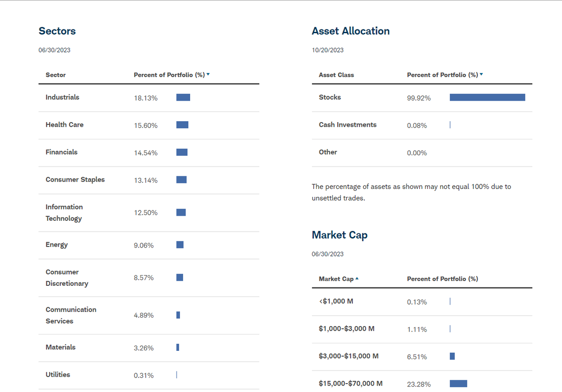The height and width of the screenshot is (392, 562).
Task: Click the blue sort triangle next to Percent of Portfolio
Action: tap(208, 74)
